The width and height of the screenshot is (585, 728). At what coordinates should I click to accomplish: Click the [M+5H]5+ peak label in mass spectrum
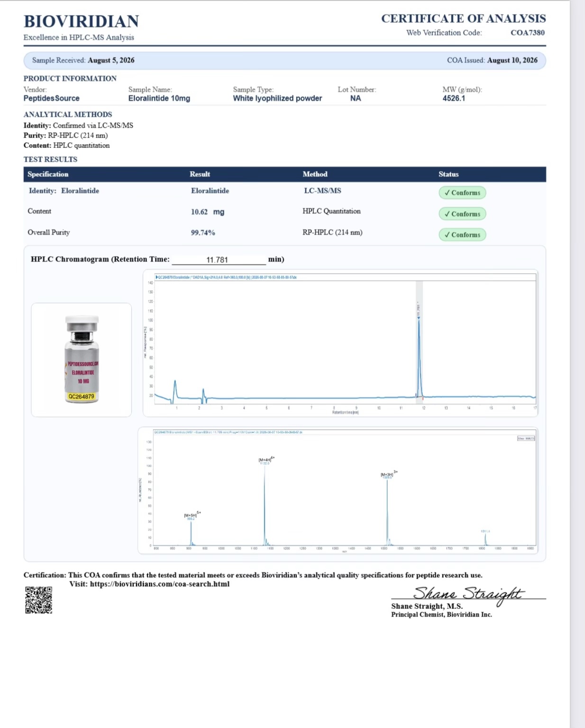[192, 515]
